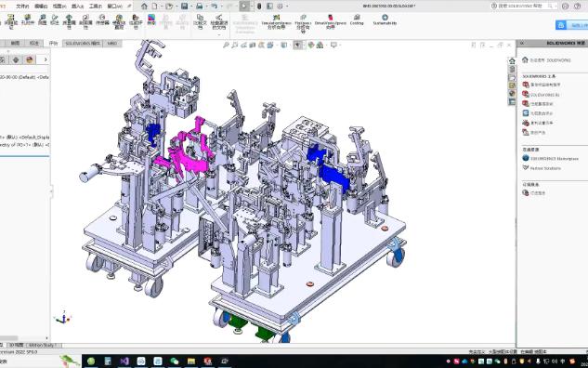Viewport: 588px width, 368px height.
Task: Click the Home icon in top toolbar
Action: click(x=144, y=6)
